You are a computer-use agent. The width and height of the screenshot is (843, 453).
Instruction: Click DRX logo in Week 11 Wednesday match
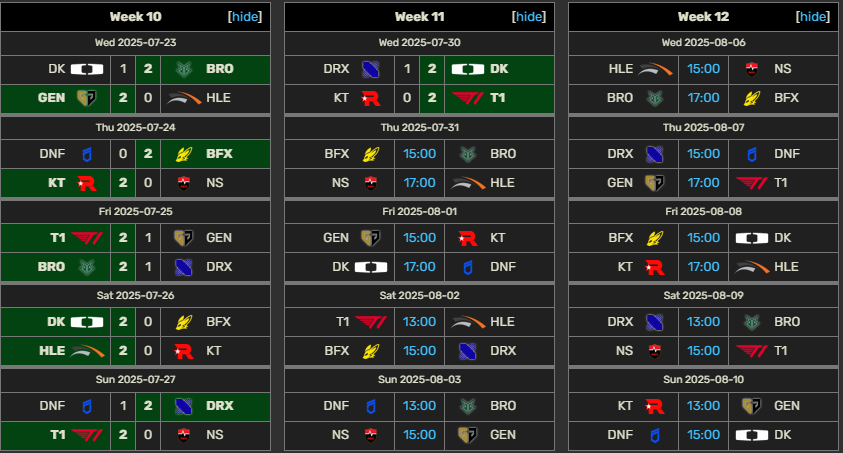click(x=370, y=69)
